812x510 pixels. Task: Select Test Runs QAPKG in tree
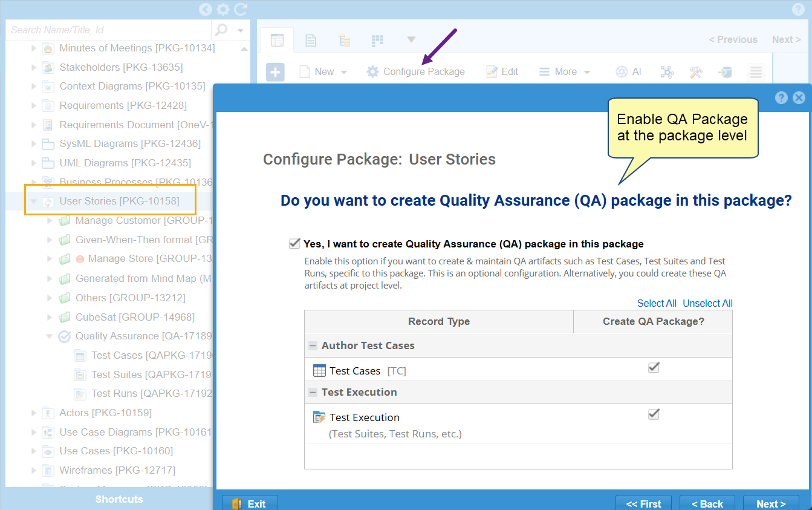pos(152,394)
